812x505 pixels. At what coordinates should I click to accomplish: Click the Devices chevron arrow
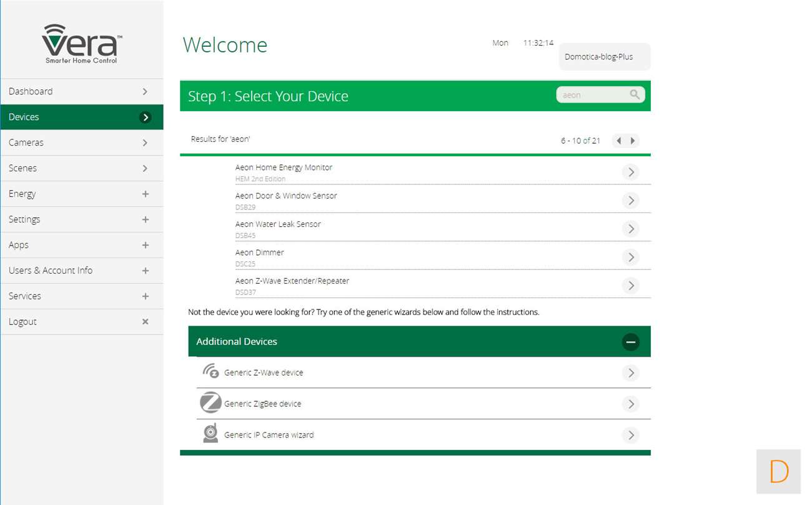coord(146,117)
